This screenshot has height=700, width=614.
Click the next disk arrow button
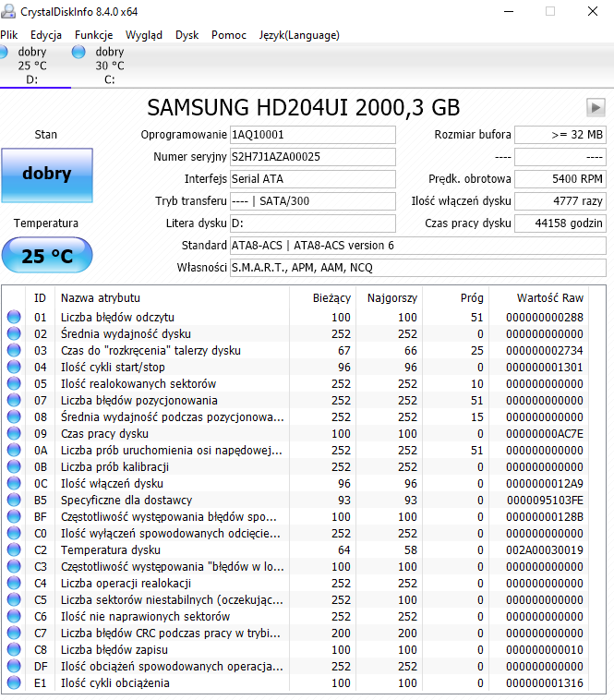click(x=596, y=108)
